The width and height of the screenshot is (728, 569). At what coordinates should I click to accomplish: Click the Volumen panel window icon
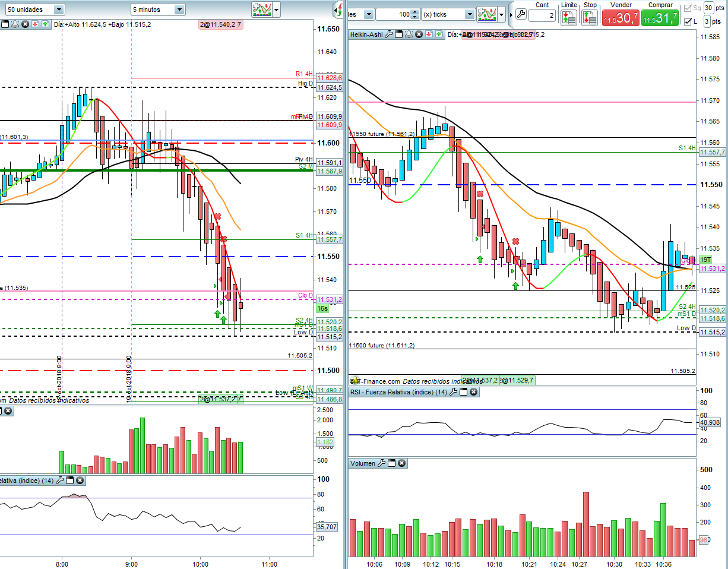(x=391, y=463)
